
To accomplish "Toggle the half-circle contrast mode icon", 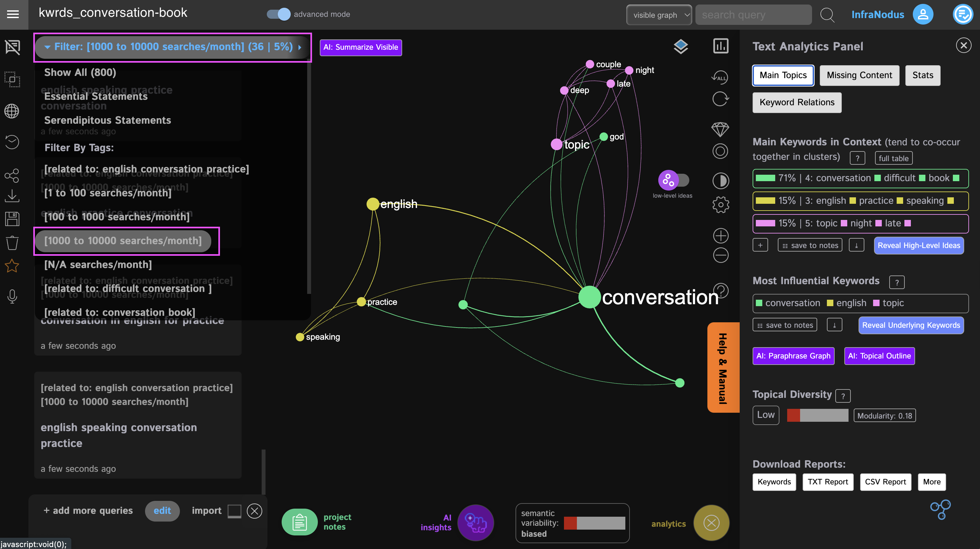I will click(721, 181).
